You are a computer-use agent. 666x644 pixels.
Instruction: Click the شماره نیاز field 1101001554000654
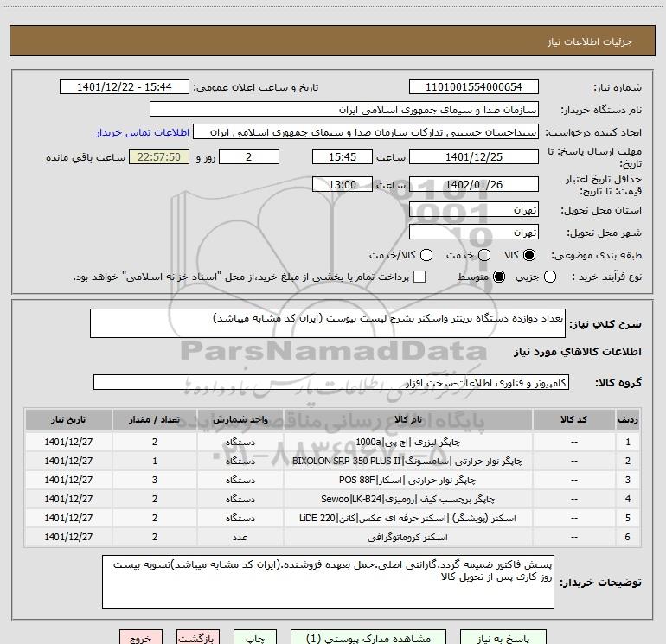(474, 86)
